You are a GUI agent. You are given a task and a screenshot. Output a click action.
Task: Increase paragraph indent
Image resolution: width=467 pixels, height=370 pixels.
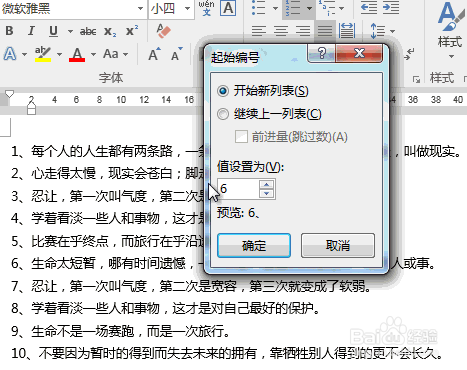[x=391, y=8]
